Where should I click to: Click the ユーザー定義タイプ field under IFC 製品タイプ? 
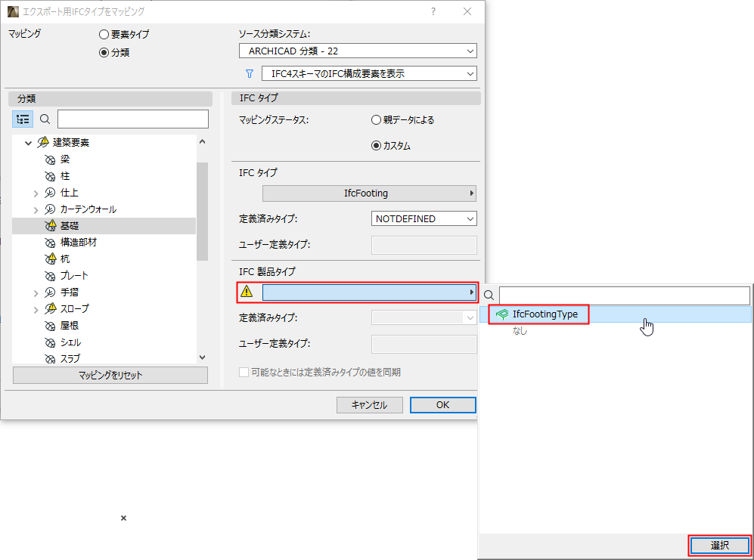tap(424, 344)
